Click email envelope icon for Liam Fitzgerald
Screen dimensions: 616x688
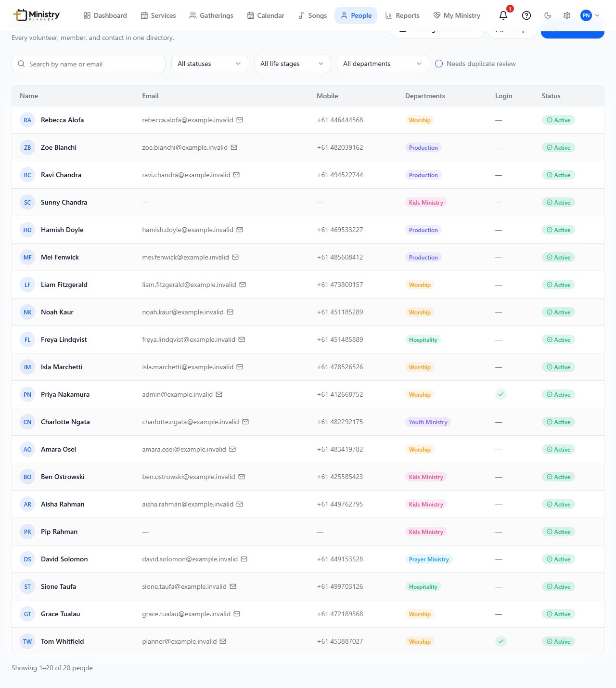pyautogui.click(x=243, y=285)
